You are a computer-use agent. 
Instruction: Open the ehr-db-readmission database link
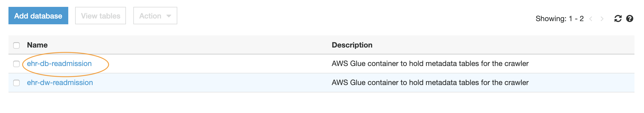59,64
